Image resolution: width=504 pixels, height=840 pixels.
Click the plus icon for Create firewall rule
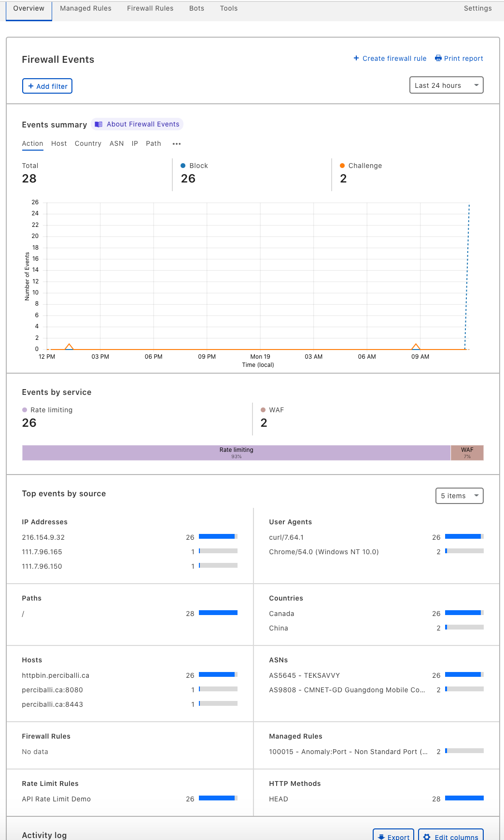356,58
